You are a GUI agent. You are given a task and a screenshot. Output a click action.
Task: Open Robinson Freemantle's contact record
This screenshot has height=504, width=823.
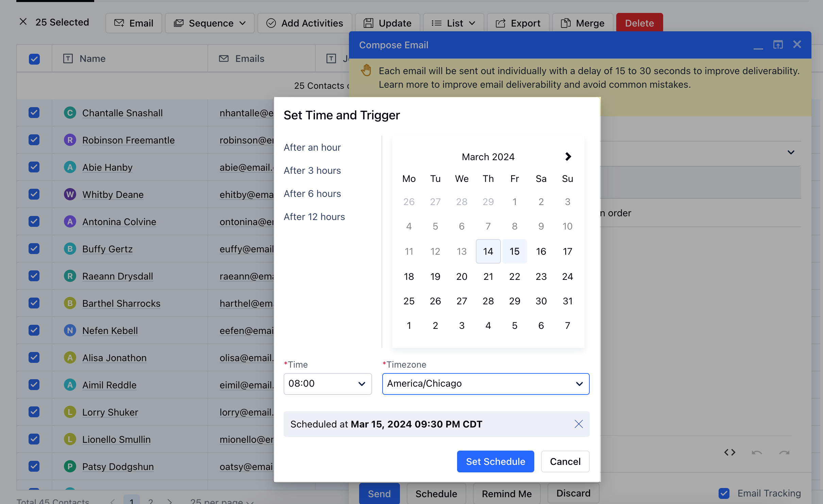pyautogui.click(x=128, y=140)
